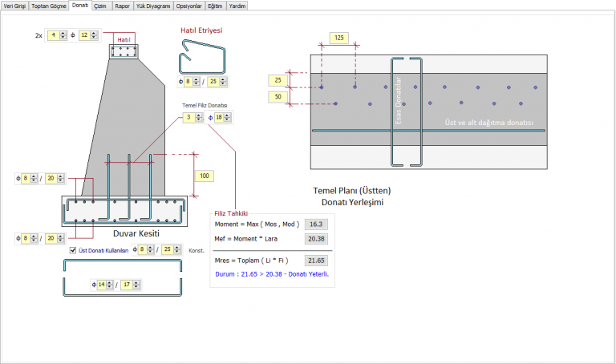The image size is (616, 364).
Task: Click the Temel Filiz Donatısı count stepper showing 3
Action: click(192, 117)
